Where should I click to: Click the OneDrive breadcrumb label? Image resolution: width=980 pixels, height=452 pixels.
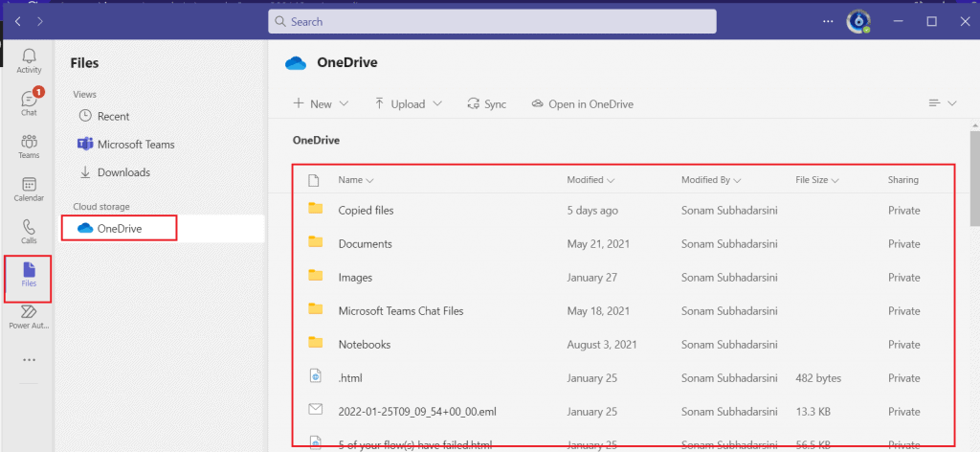pyautogui.click(x=316, y=141)
